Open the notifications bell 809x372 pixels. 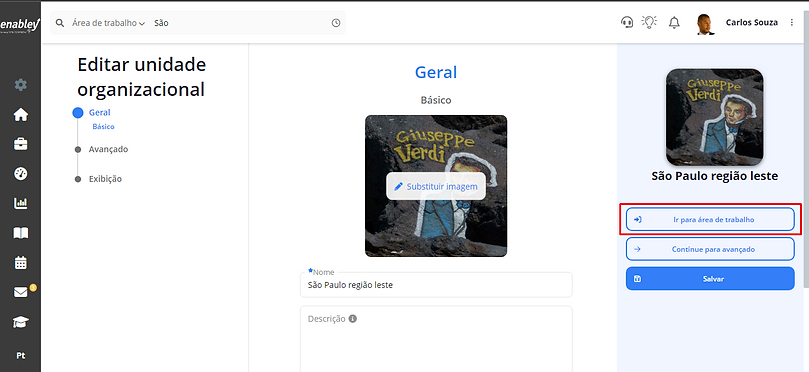pos(674,23)
